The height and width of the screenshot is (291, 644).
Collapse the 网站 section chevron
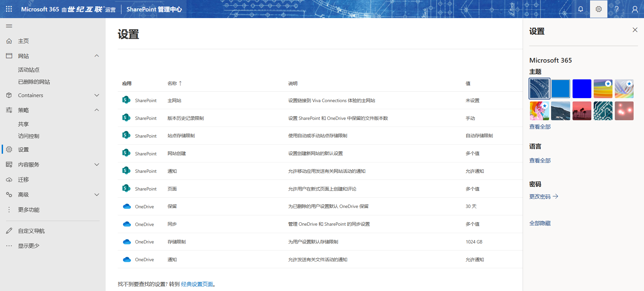tap(97, 56)
